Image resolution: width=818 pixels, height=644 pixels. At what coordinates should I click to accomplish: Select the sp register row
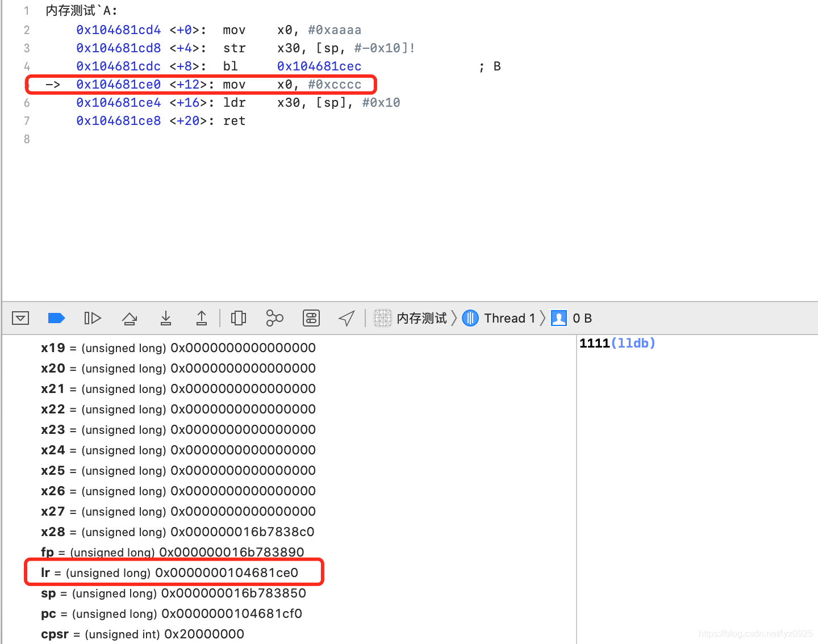click(173, 593)
